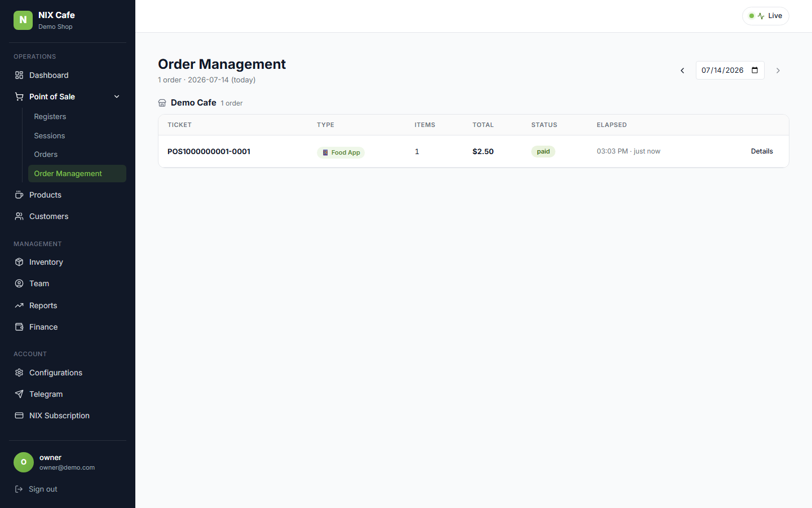Click the Point of Sale cart icon
This screenshot has height=508, width=812.
(19, 97)
